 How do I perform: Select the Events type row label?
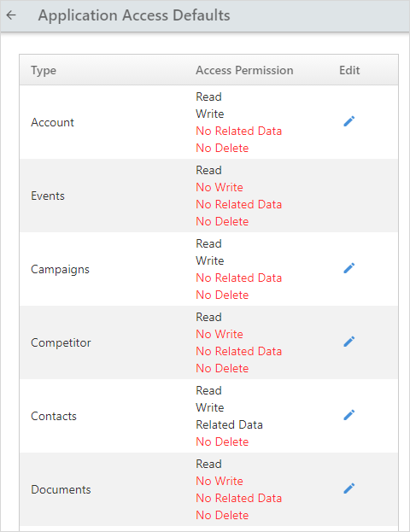pyautogui.click(x=48, y=196)
